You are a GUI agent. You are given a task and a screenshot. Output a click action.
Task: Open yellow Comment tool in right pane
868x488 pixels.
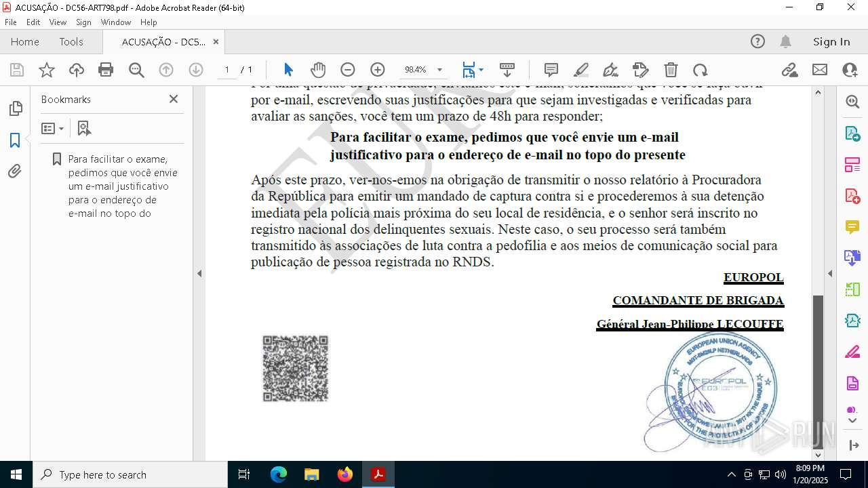click(852, 227)
